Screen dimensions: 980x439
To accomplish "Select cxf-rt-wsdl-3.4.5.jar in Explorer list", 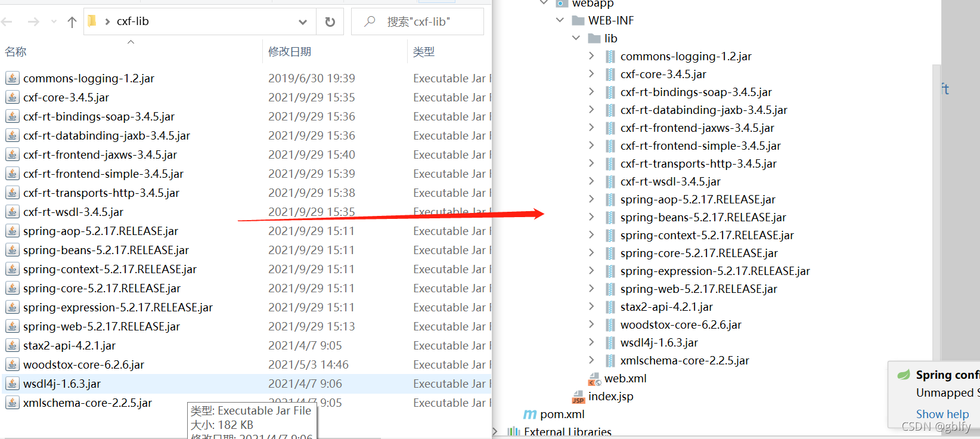I will coord(73,212).
